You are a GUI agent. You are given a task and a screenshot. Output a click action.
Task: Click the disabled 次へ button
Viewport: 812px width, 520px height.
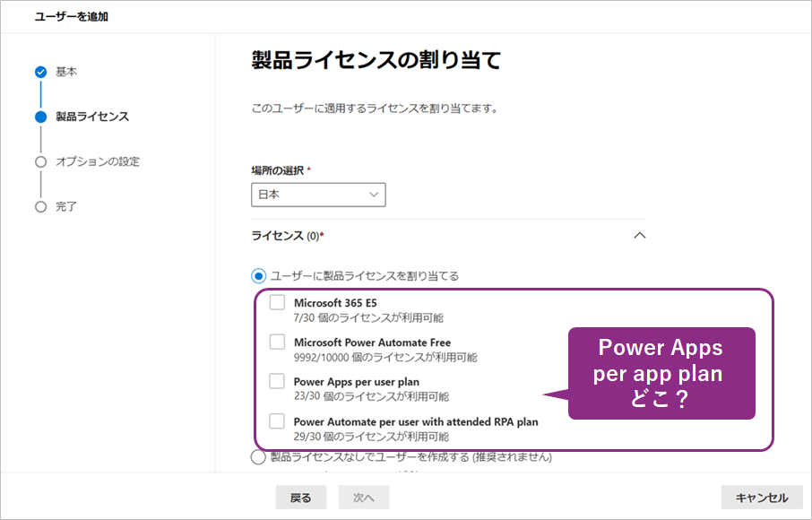[x=363, y=497]
